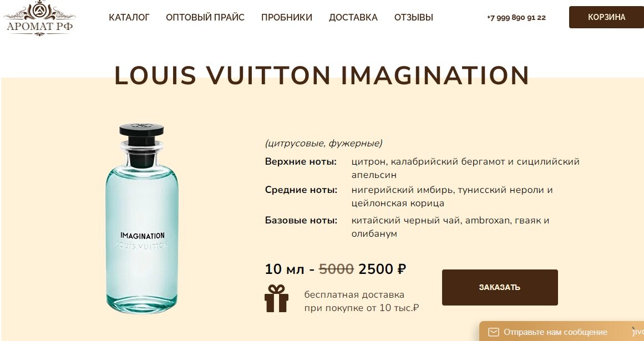Click the jivo logo in chat widget
Screen dimensions: 644x341
638,332
